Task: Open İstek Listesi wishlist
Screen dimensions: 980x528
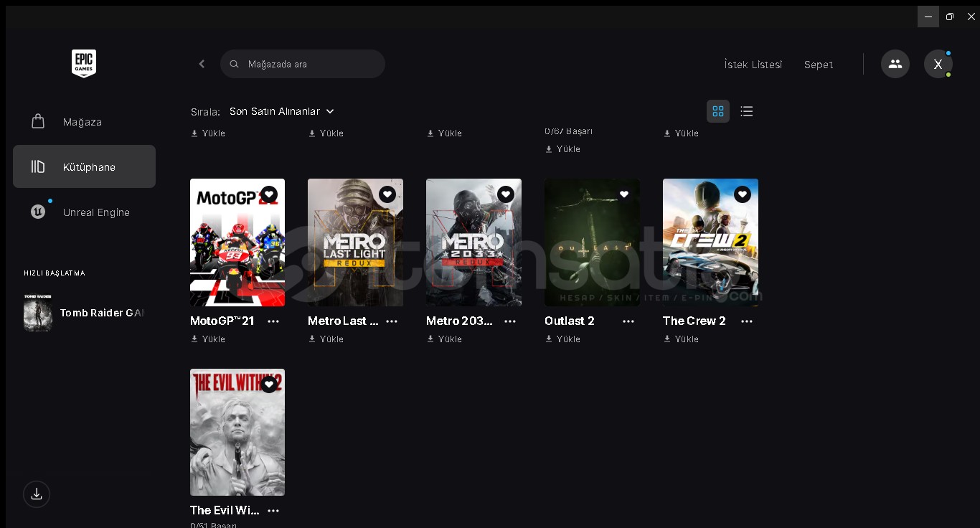Action: point(753,65)
